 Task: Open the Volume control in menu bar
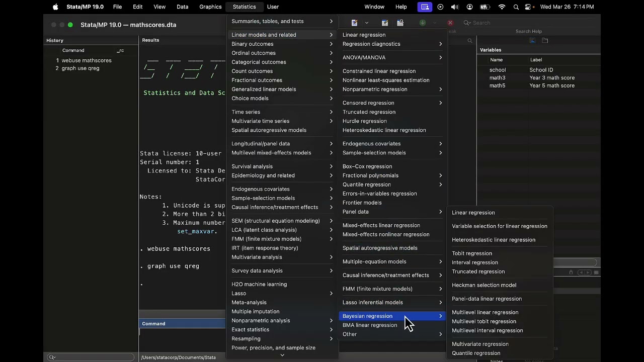(x=454, y=7)
